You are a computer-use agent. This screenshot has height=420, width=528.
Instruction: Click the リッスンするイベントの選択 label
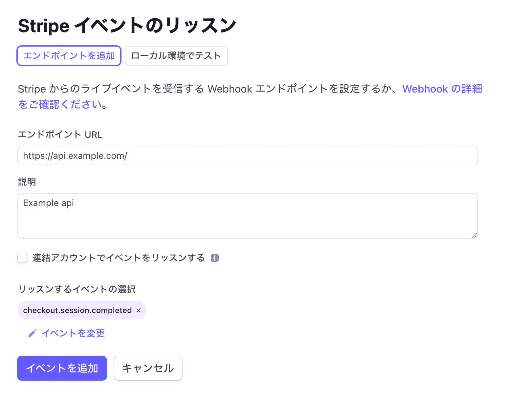point(77,289)
